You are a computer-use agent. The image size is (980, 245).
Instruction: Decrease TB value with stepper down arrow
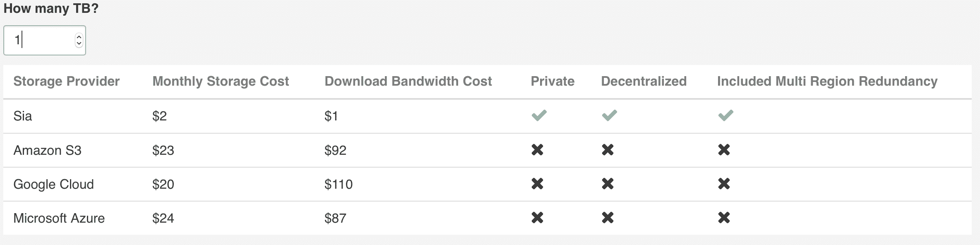coord(79,43)
